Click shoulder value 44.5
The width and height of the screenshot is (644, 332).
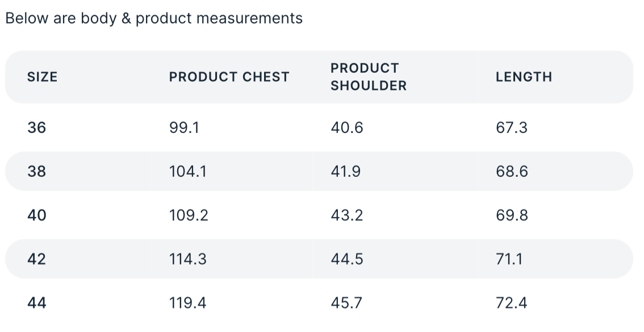346,259
